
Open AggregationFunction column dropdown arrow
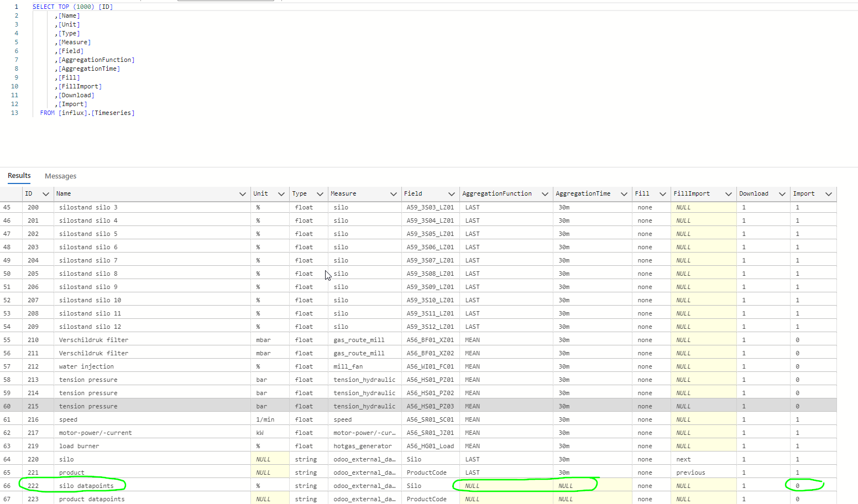[545, 194]
